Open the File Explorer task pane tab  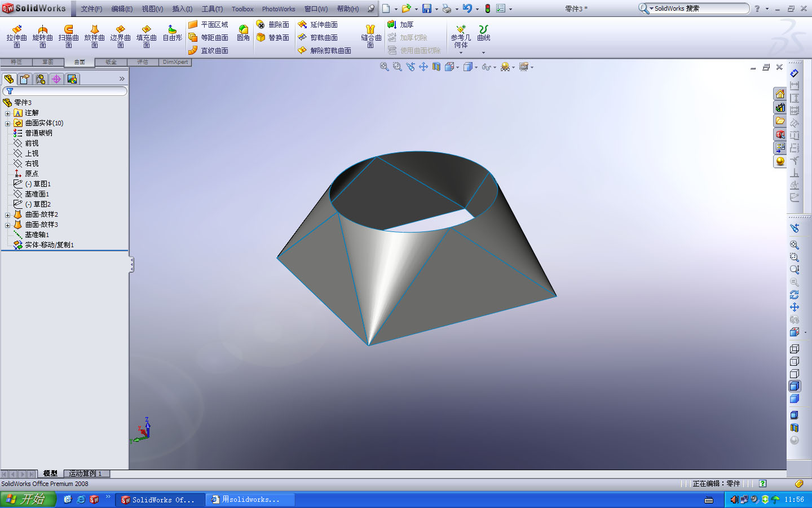(780, 121)
